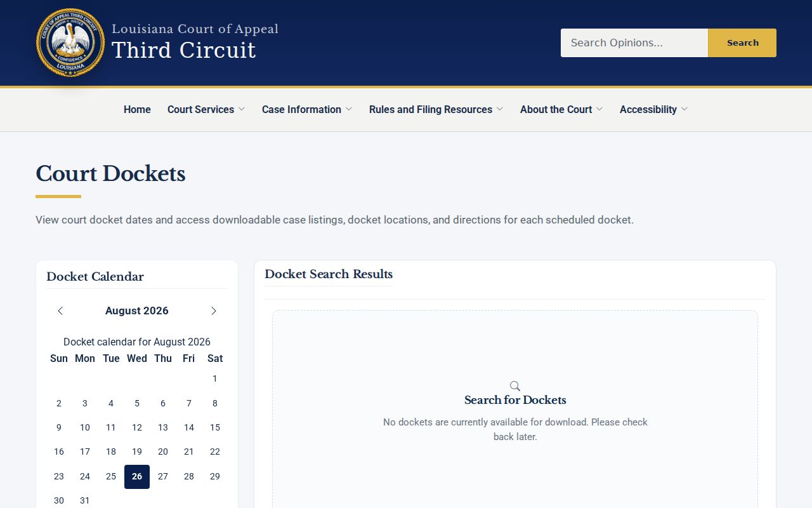The width and height of the screenshot is (812, 508).
Task: Expand Rules and Filing Resources menu
Action: coord(436,109)
